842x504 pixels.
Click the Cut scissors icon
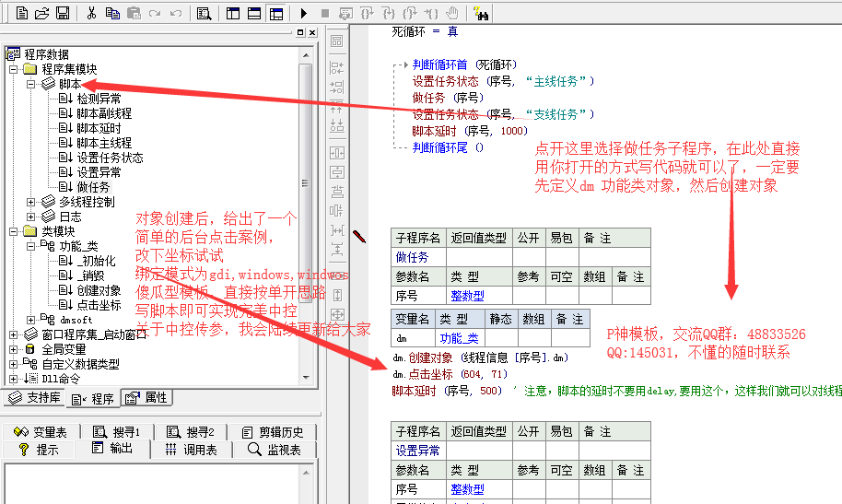pos(91,13)
